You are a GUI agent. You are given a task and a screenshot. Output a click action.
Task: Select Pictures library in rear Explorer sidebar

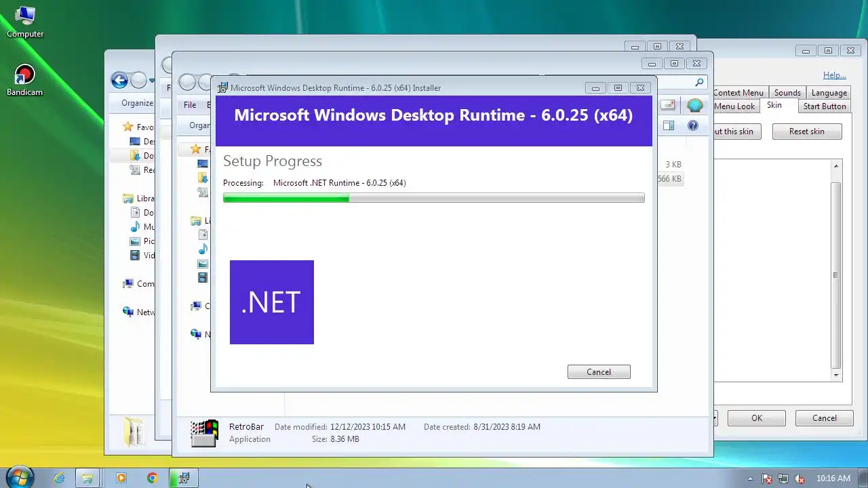pyautogui.click(x=142, y=241)
